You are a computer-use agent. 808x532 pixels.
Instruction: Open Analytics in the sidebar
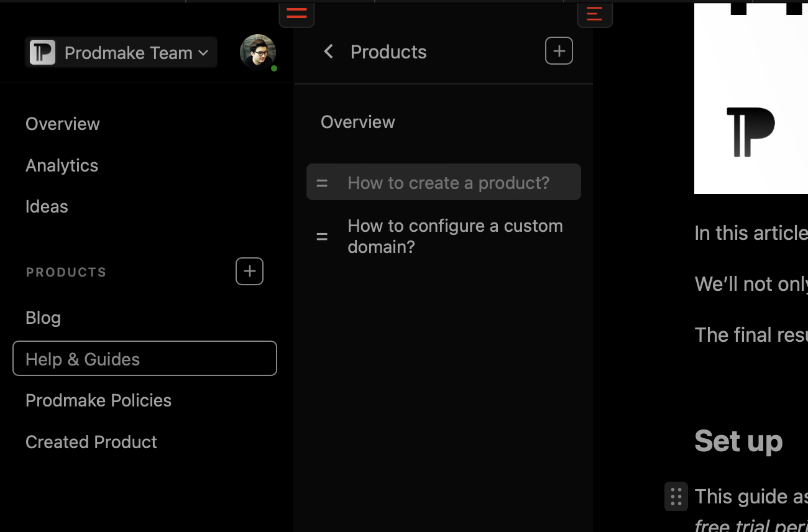tap(62, 165)
